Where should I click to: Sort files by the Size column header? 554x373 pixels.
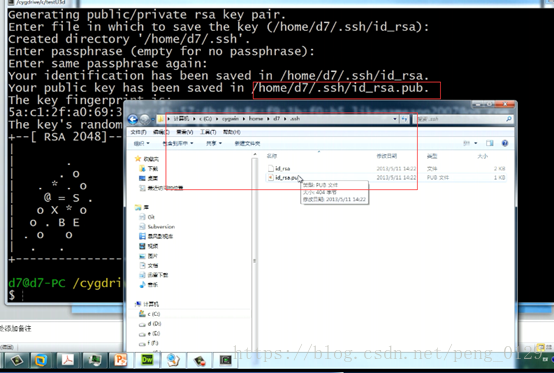(482, 156)
